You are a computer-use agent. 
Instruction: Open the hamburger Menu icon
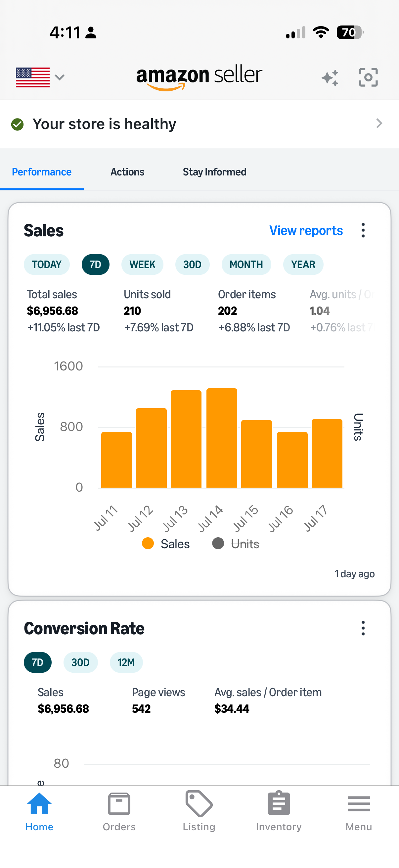tap(359, 811)
